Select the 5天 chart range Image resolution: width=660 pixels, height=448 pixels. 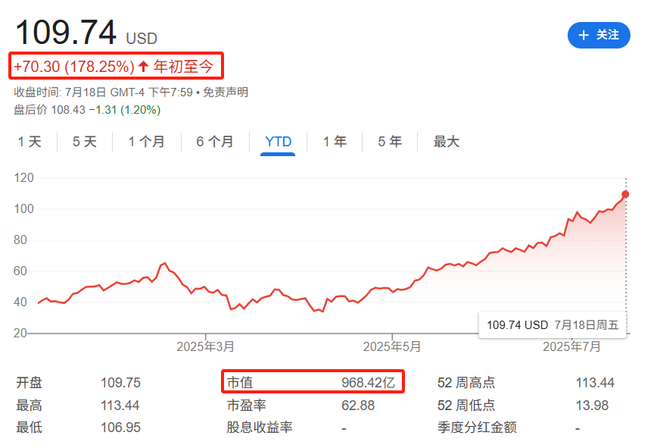tap(85, 142)
